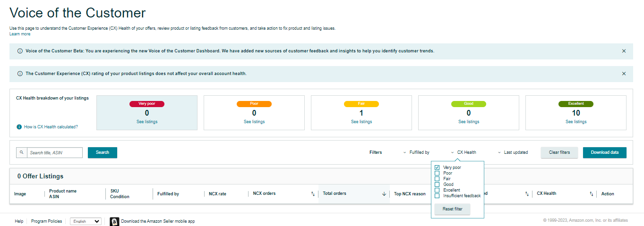Click the Product name ASIN column header
Screen dimensions: 644x226
pyautogui.click(x=63, y=194)
